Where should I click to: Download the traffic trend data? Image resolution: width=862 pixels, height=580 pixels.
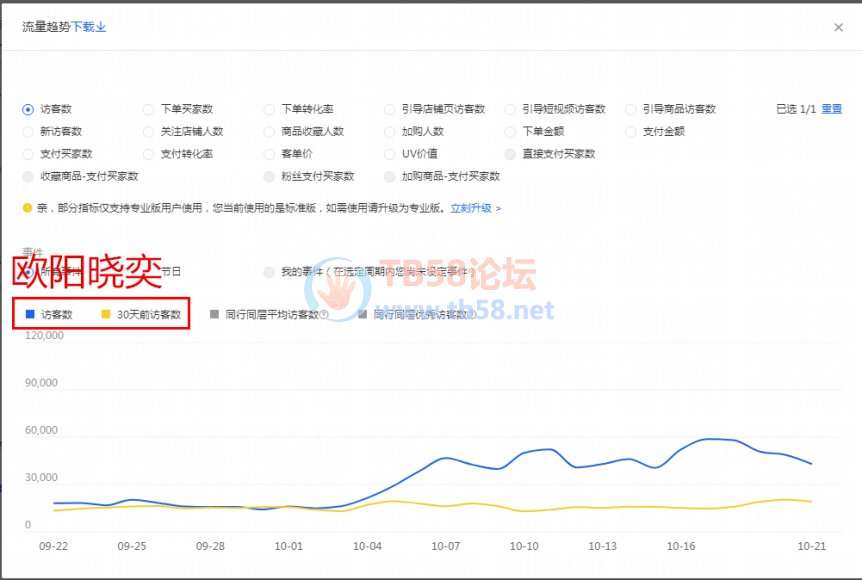[x=89, y=27]
